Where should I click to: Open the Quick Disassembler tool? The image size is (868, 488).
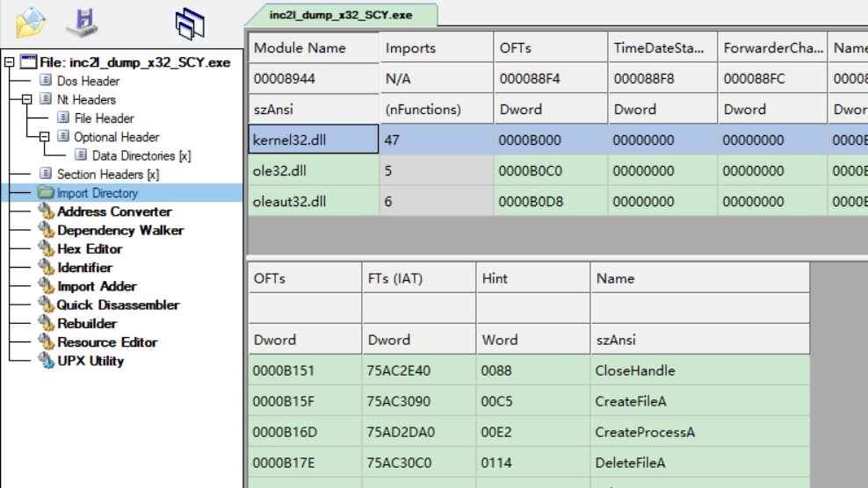[118, 305]
